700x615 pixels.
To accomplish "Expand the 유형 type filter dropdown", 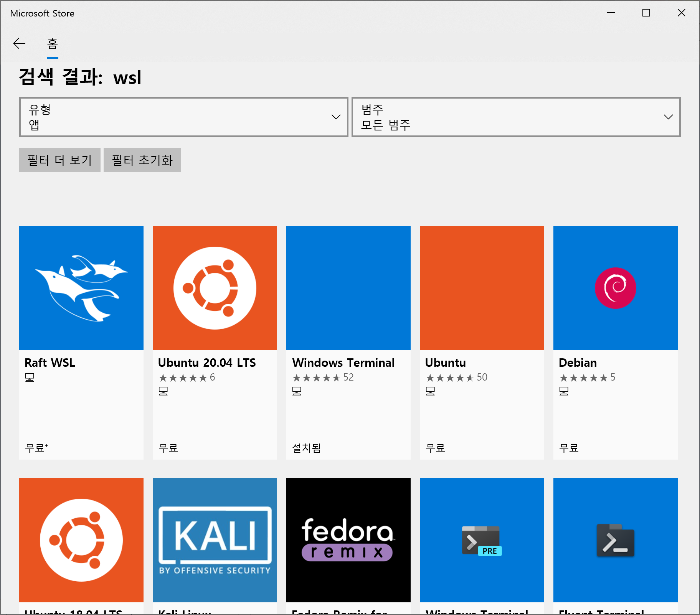I will click(183, 117).
